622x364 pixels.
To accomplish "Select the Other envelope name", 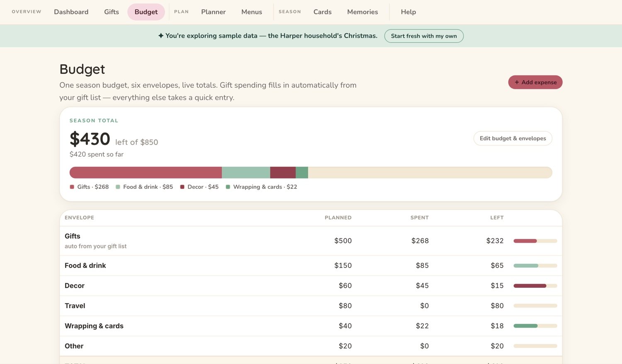I will click(x=74, y=346).
